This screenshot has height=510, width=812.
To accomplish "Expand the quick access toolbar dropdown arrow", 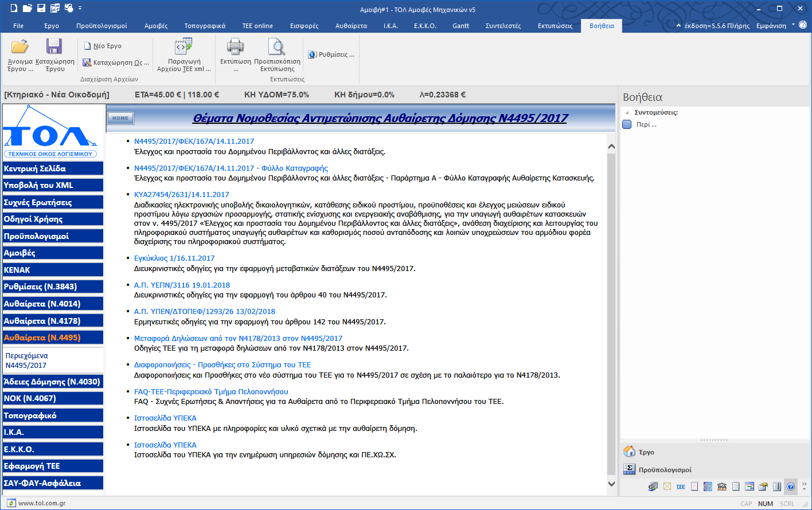I will click(x=80, y=9).
